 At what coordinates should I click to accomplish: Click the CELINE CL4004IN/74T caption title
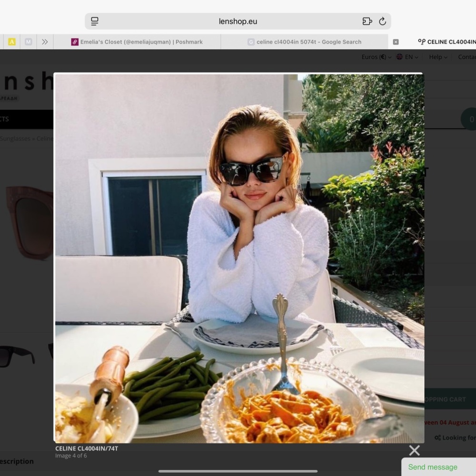[x=87, y=448]
